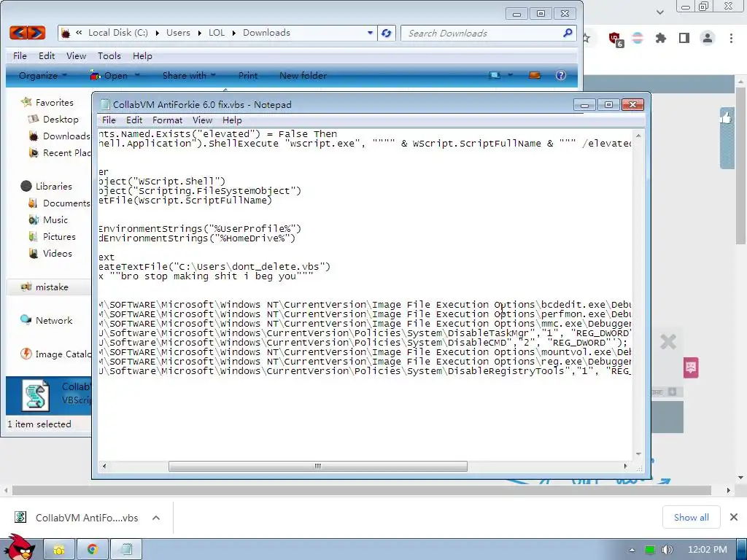Image resolution: width=747 pixels, height=560 pixels.
Task: Go back in the Explorer window
Action: [18, 33]
